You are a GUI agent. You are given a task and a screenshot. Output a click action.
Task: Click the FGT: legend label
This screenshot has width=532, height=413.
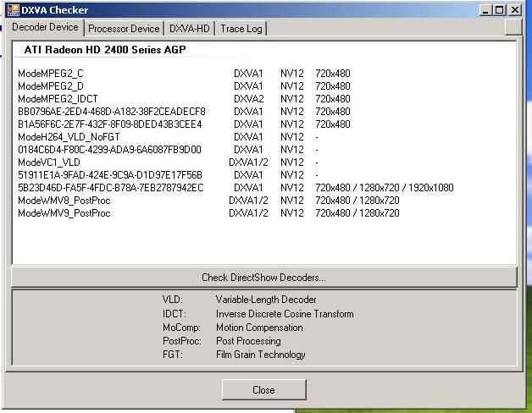point(172,355)
